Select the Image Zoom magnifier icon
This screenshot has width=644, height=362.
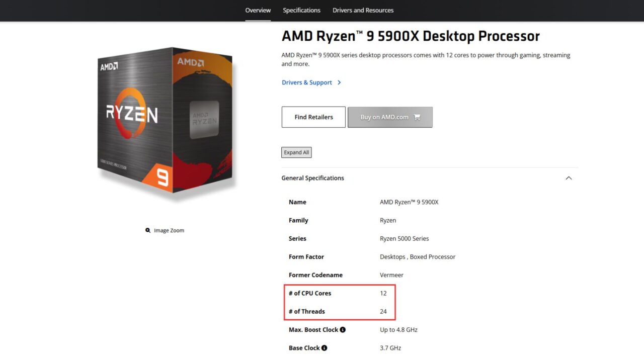point(147,230)
